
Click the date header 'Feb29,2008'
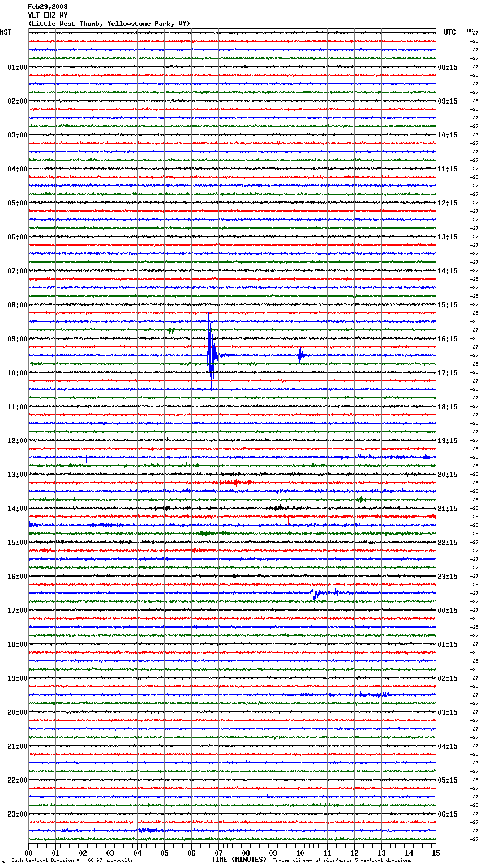(x=48, y=7)
